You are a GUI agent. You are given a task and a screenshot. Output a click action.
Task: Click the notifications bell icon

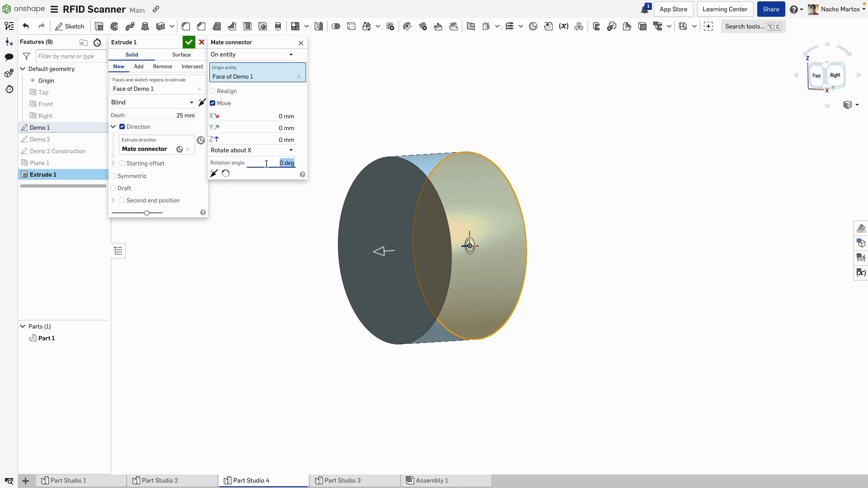pos(645,9)
